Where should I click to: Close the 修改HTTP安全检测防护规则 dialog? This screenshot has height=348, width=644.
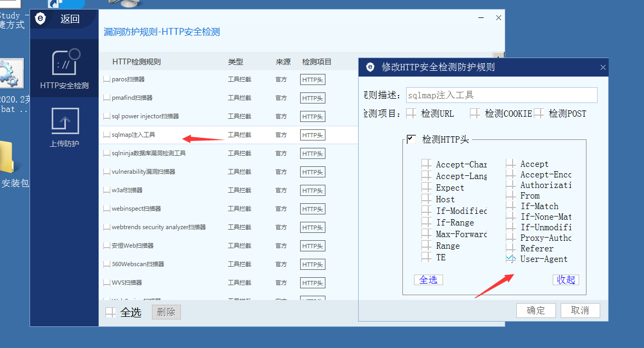[x=603, y=68]
